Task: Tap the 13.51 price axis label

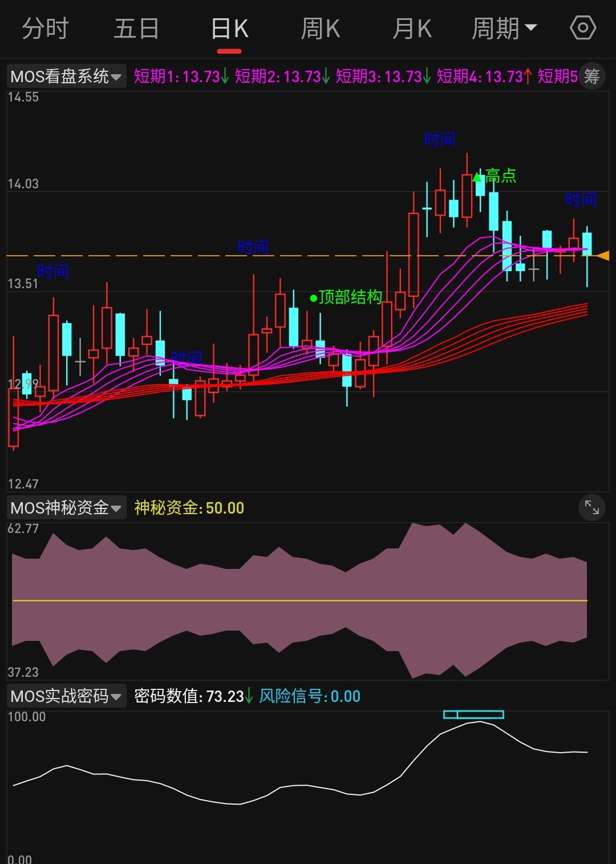Action: 23,284
